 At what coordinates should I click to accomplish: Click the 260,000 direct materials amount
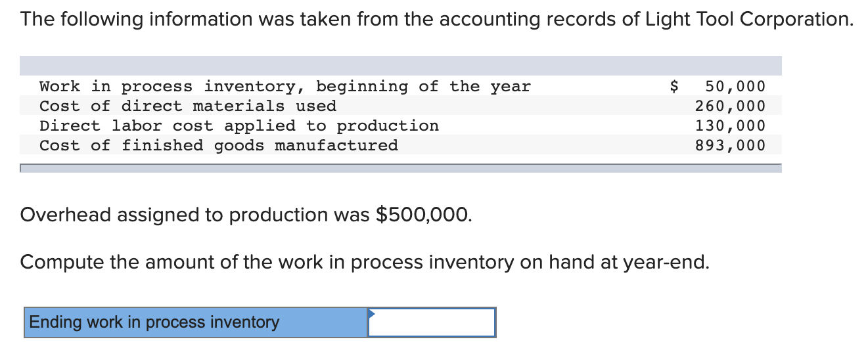coord(731,106)
